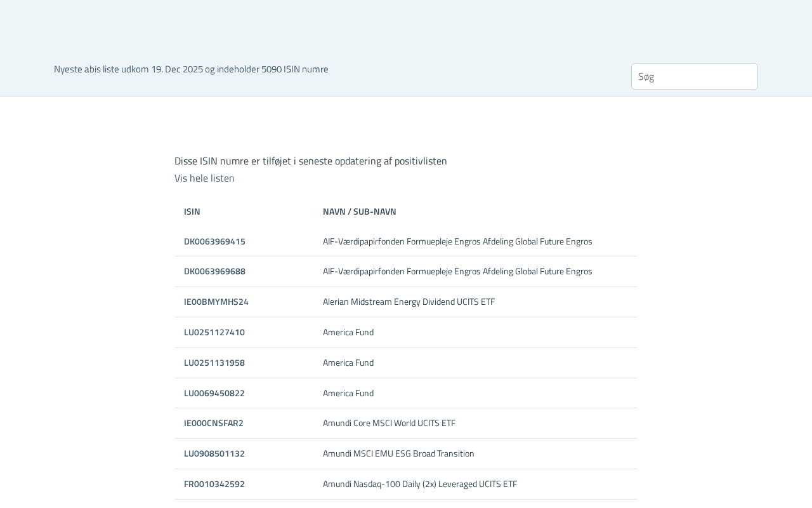Select ISIN LU0069450822
The width and height of the screenshot is (812, 508).
tap(214, 393)
